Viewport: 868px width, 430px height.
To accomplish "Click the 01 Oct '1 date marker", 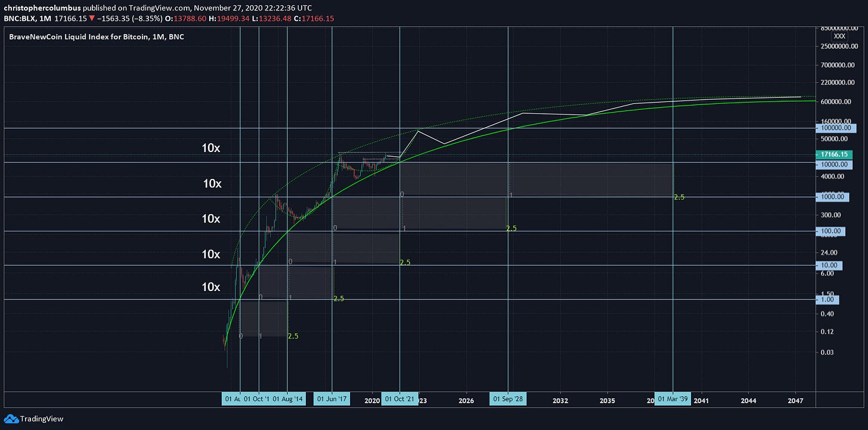I will pyautogui.click(x=256, y=398).
